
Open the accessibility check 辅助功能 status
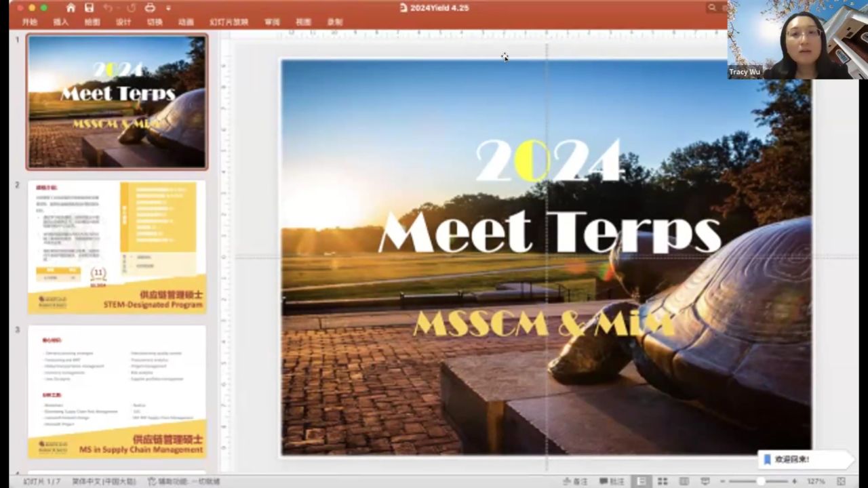coord(184,481)
